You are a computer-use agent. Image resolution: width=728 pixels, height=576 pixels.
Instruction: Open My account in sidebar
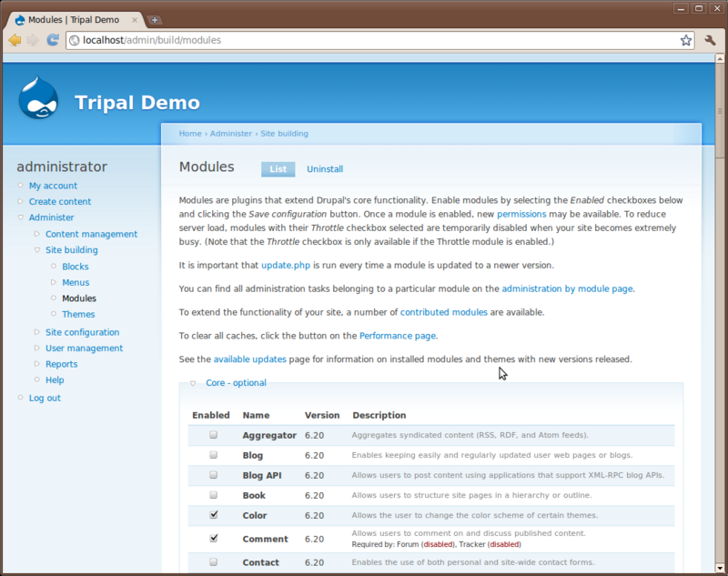53,186
